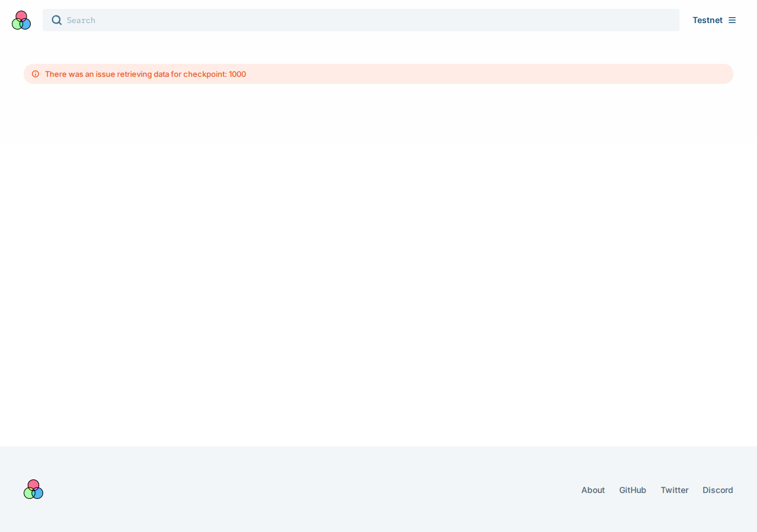Open the Twitter footer link
The width and height of the screenshot is (757, 532).
[675, 490]
